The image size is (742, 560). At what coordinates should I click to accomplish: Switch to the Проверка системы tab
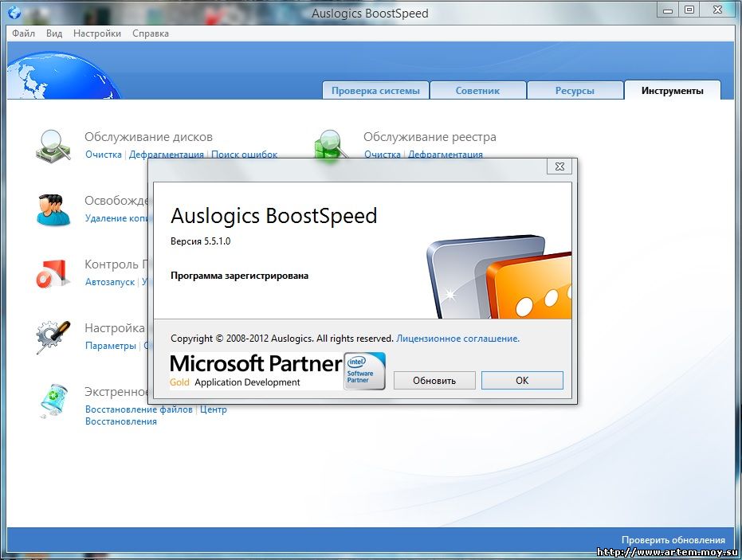(375, 90)
